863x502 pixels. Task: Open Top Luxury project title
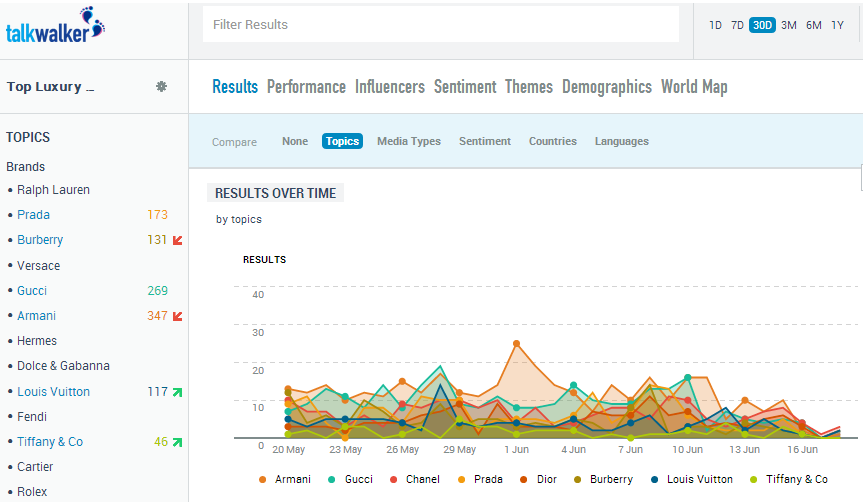(x=50, y=87)
